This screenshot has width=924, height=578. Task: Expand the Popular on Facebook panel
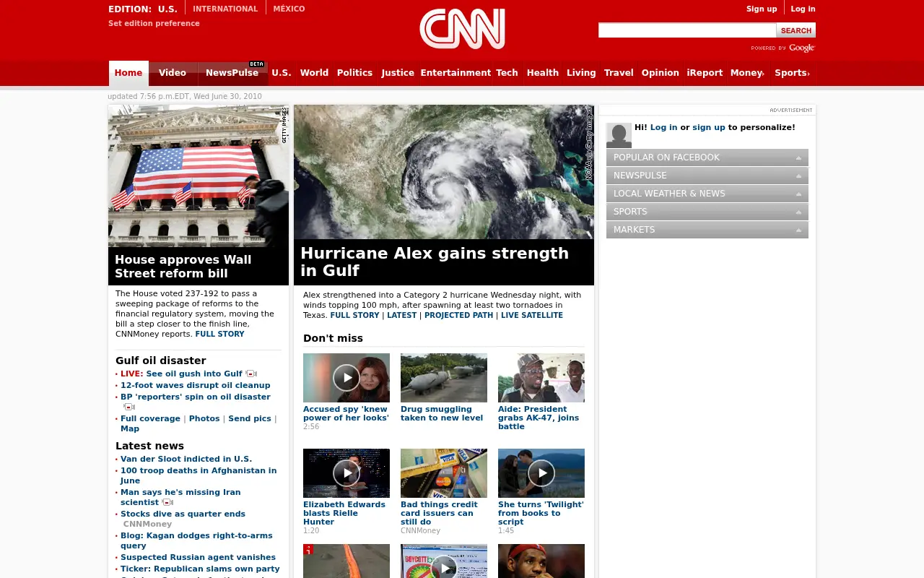coord(707,158)
